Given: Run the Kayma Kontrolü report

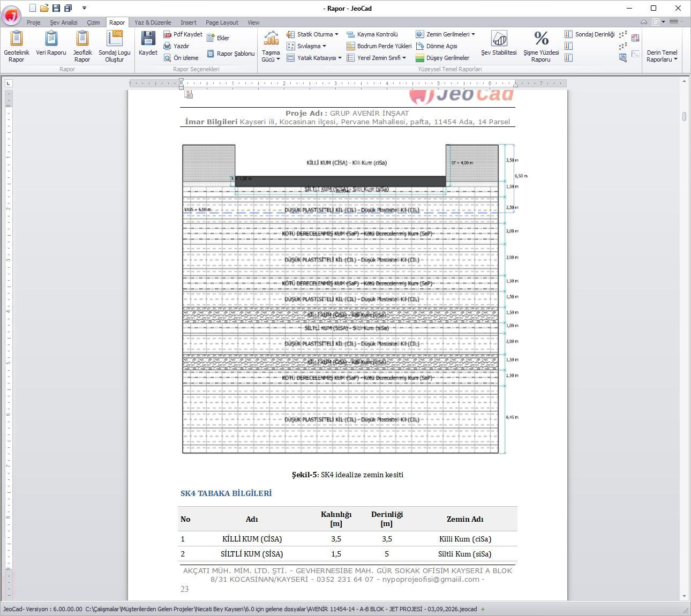Looking at the screenshot, I should click(372, 34).
